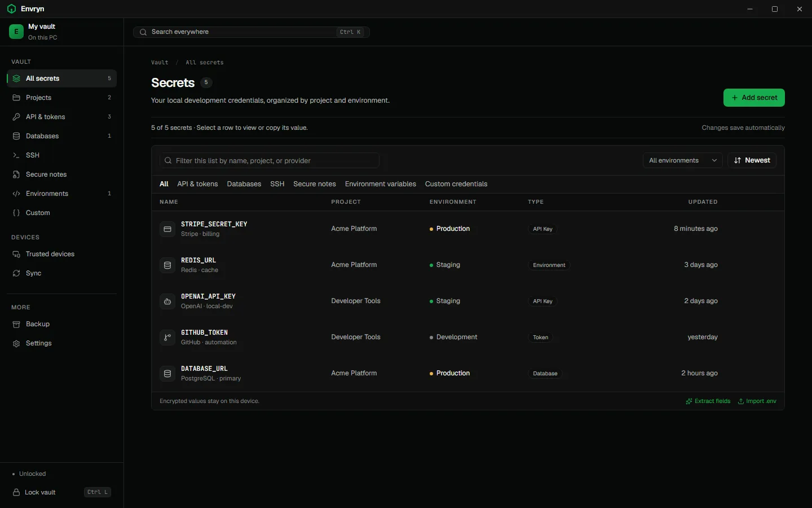Click the upload icon beside Import .env
Image resolution: width=812 pixels, height=508 pixels.
click(x=741, y=401)
